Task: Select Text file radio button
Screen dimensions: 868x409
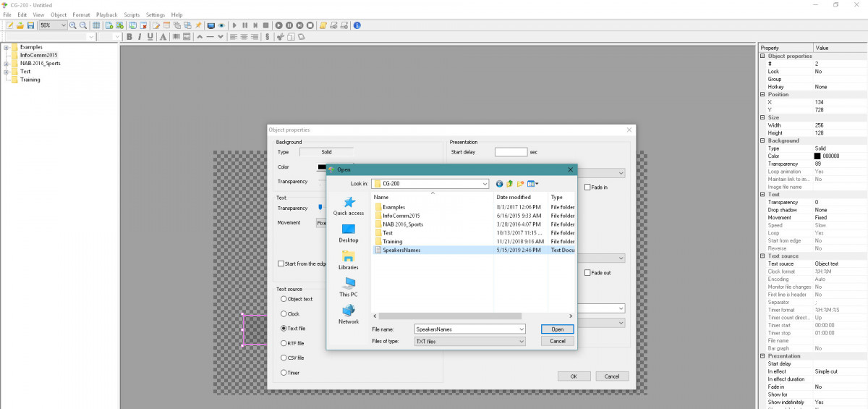Action: (284, 328)
